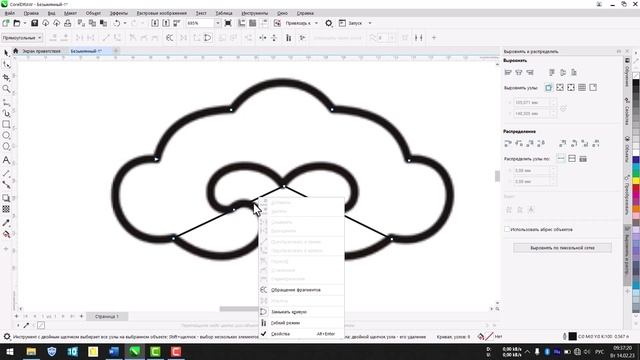Pick the black swatch in palette
This screenshot has width=640, height=360.
pyautogui.click(x=636, y=83)
